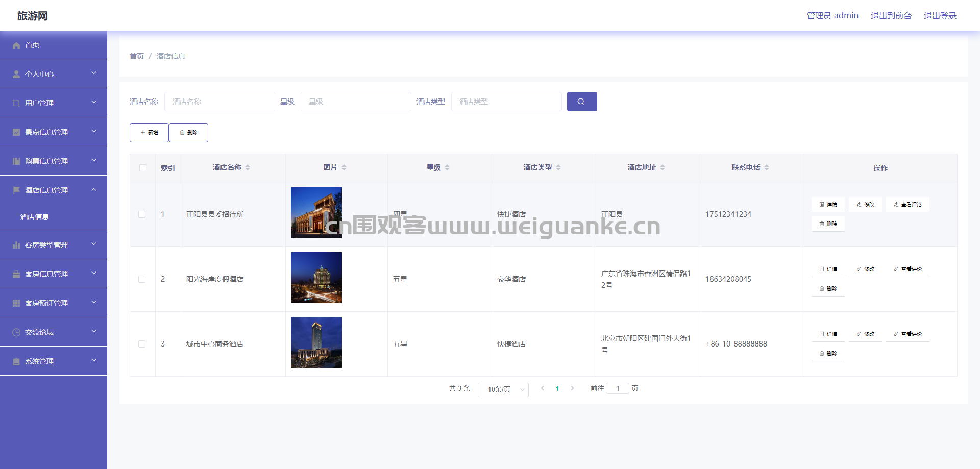Collapse 酒店信息管理 sidebar menu
Image resolution: width=980 pixels, height=469 pixels.
54,190
